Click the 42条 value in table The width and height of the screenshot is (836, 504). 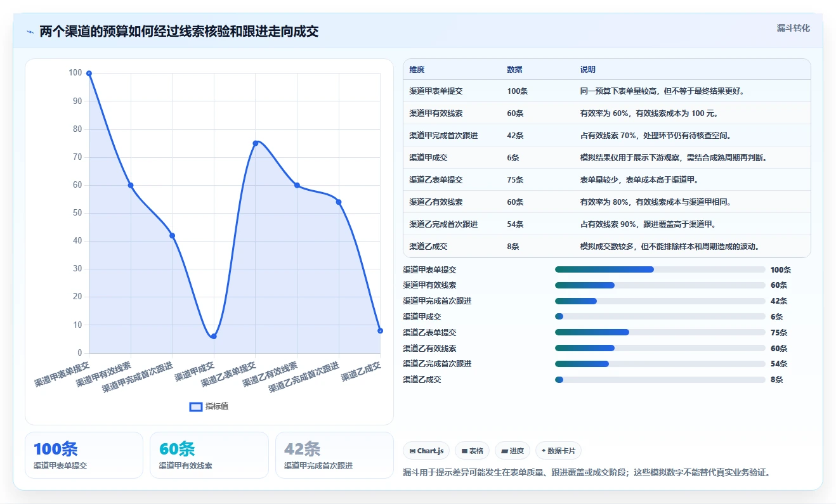click(515, 136)
